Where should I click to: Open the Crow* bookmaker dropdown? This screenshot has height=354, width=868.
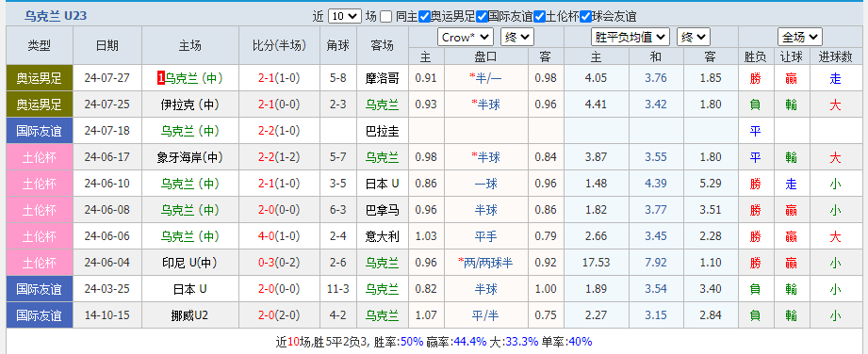pos(466,37)
